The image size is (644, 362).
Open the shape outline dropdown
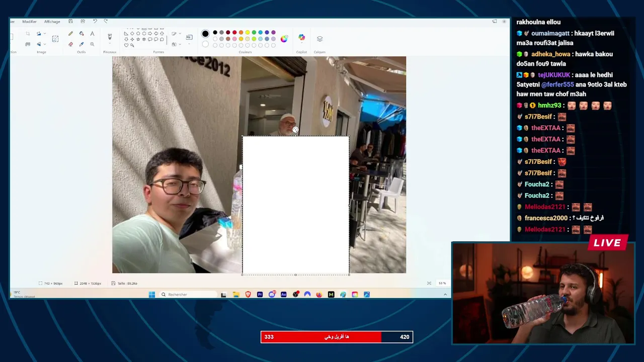coord(180,33)
